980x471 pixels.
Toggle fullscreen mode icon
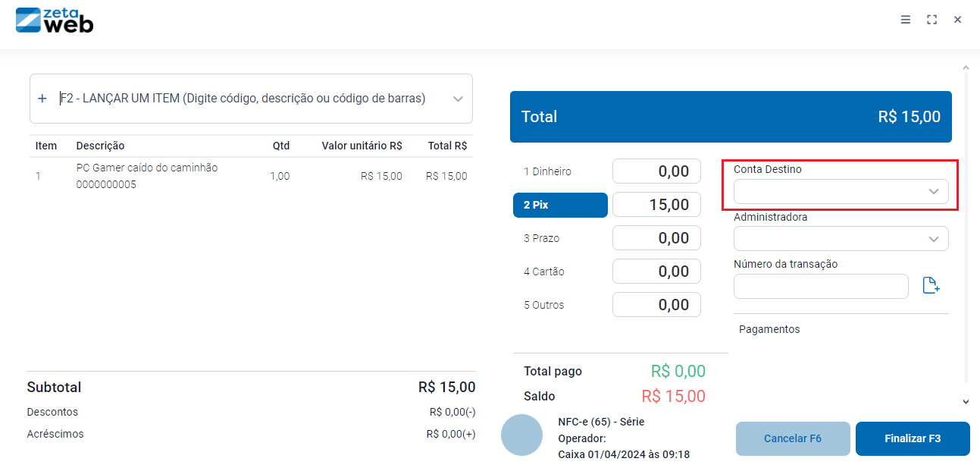point(932,20)
